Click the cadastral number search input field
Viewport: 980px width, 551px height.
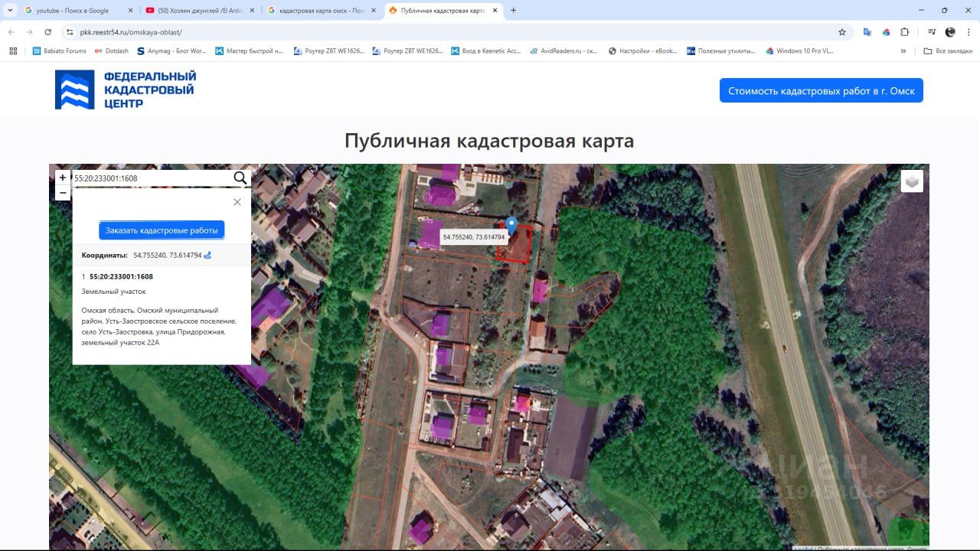click(152, 178)
